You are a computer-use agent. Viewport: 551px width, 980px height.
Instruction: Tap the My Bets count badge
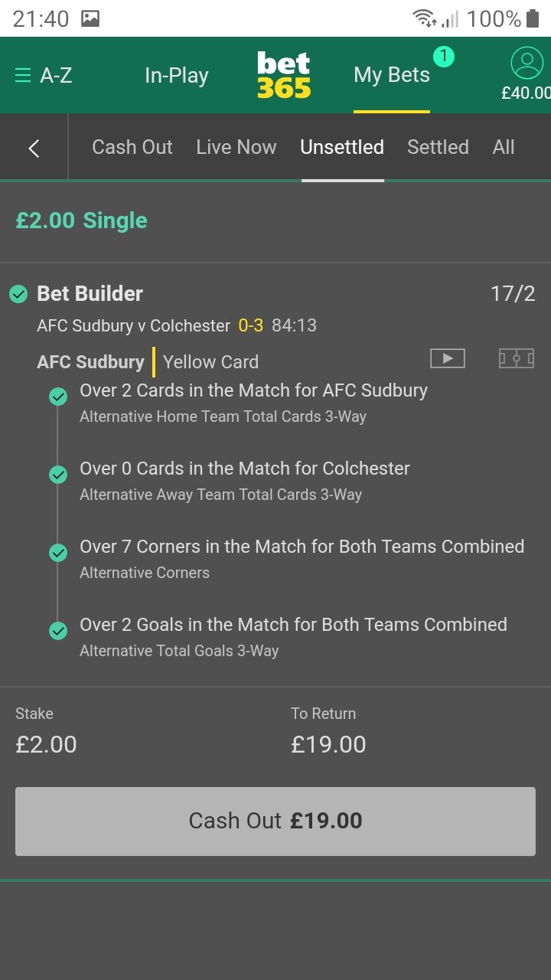point(443,56)
